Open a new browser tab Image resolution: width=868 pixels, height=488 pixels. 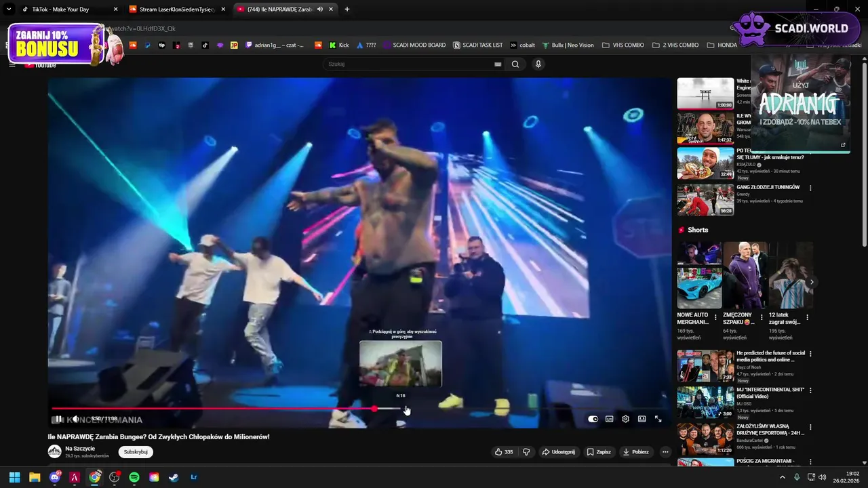347,9
